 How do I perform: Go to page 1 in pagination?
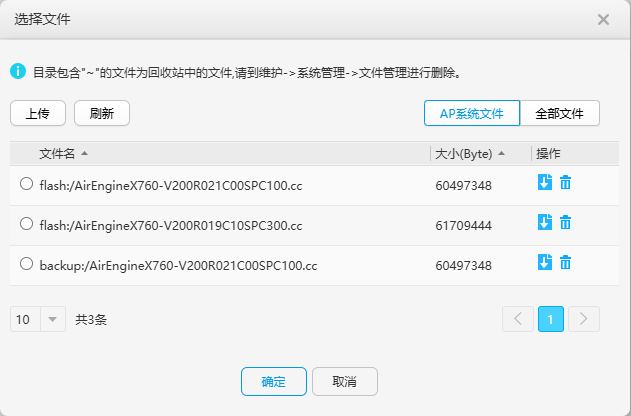pyautogui.click(x=551, y=319)
